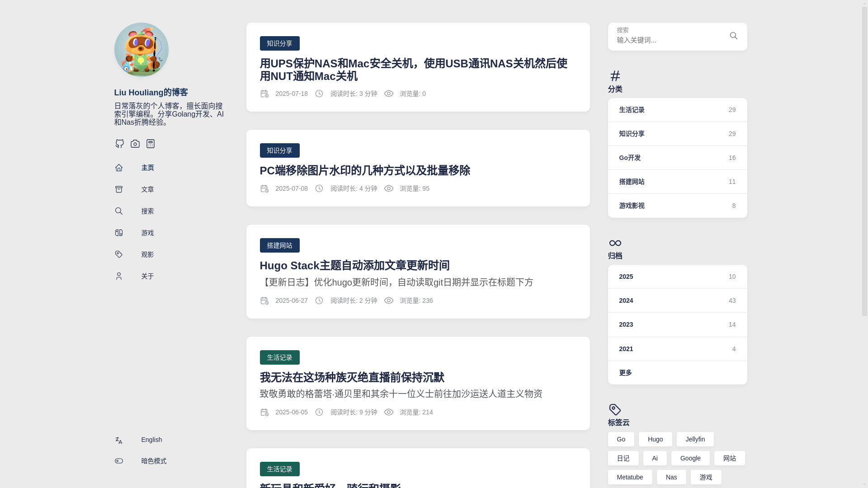Open 游戏影视 category
Viewport: 868px width, 488px height.
click(677, 206)
